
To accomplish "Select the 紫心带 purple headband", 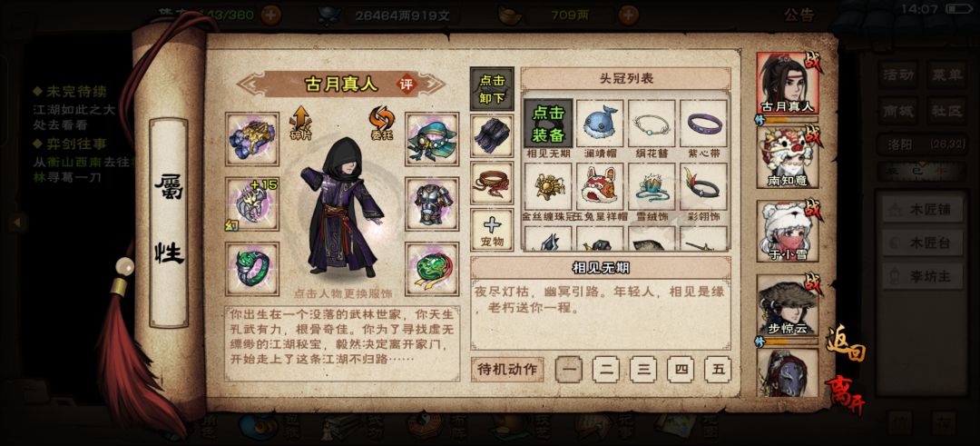I will 703,124.
